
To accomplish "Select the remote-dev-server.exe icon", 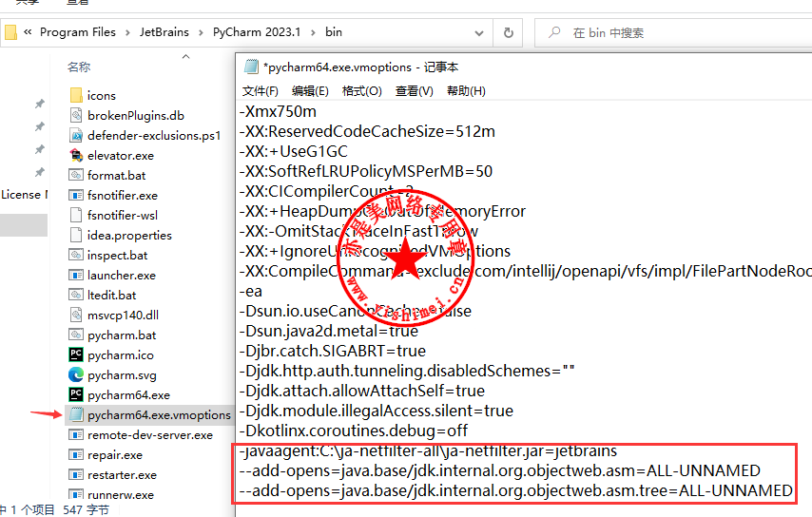I will click(76, 434).
